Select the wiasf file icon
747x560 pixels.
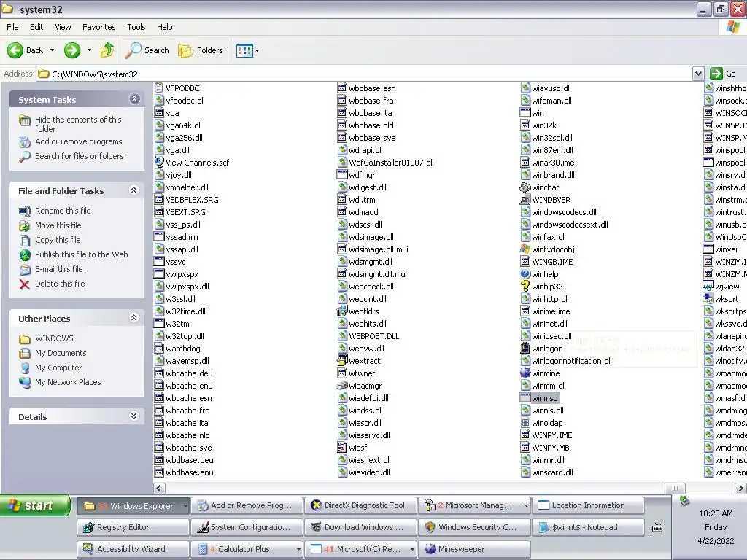pyautogui.click(x=342, y=448)
